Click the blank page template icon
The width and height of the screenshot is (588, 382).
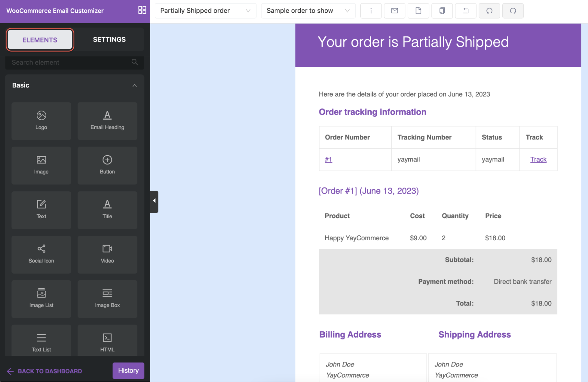(418, 11)
